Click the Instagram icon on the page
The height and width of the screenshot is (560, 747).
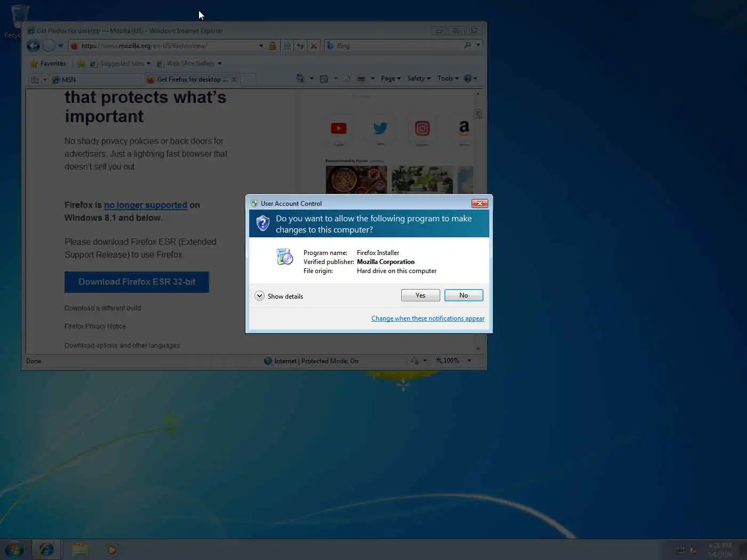pyautogui.click(x=422, y=129)
